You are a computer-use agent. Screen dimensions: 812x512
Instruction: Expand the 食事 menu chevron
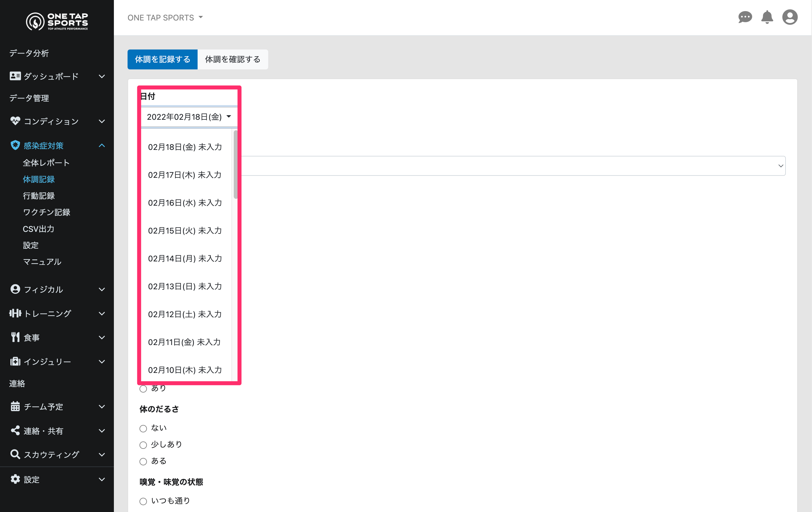pos(102,338)
